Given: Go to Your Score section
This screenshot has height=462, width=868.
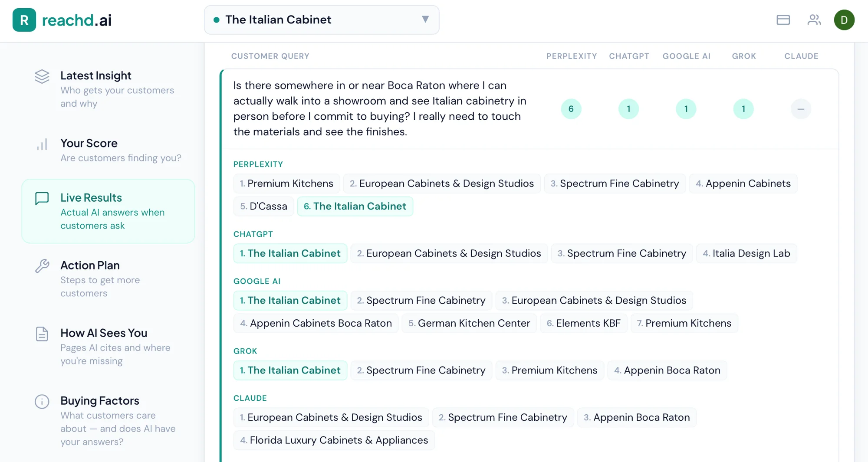Looking at the screenshot, I should tap(108, 150).
